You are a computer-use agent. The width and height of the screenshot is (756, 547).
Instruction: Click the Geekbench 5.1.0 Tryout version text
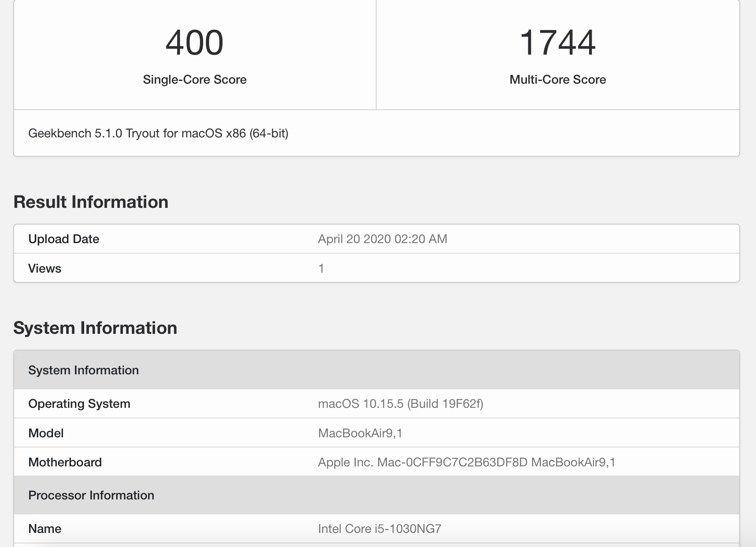click(158, 133)
